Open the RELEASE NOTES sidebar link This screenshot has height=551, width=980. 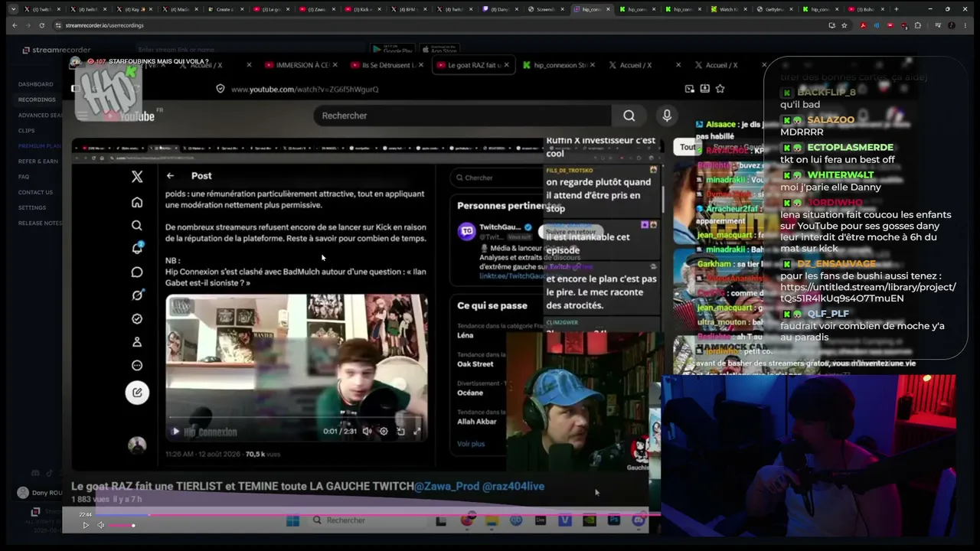pyautogui.click(x=40, y=223)
